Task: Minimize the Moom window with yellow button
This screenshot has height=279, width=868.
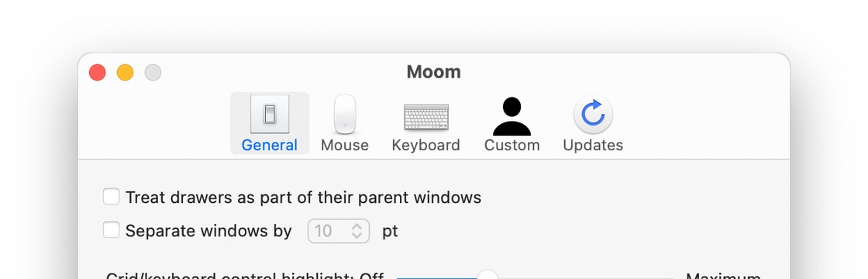Action: (x=125, y=73)
